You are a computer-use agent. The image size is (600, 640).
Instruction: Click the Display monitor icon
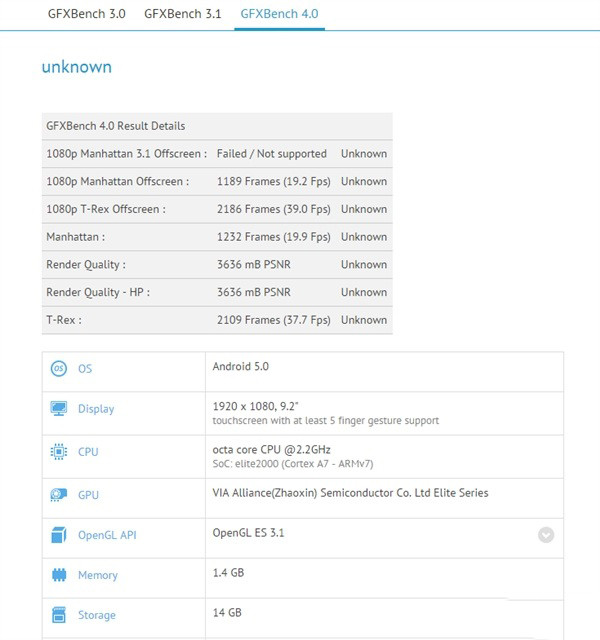59,409
